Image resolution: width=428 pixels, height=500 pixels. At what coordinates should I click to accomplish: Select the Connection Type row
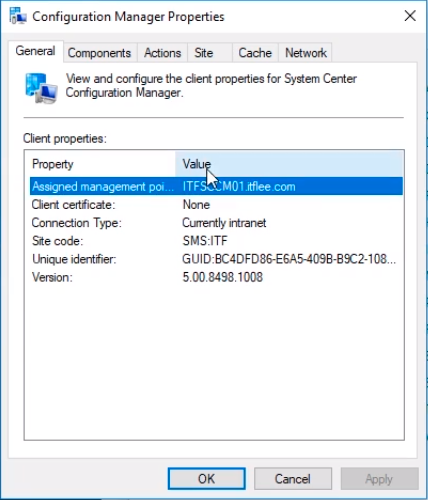click(216, 223)
